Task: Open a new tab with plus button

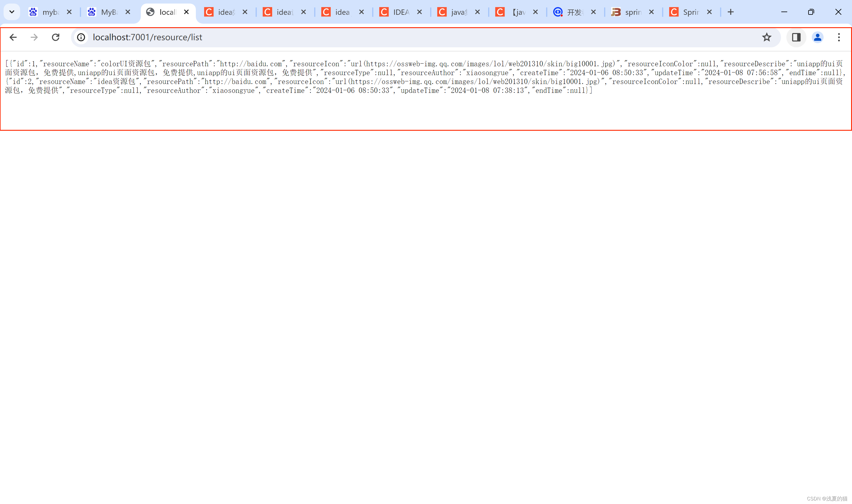Action: (730, 12)
